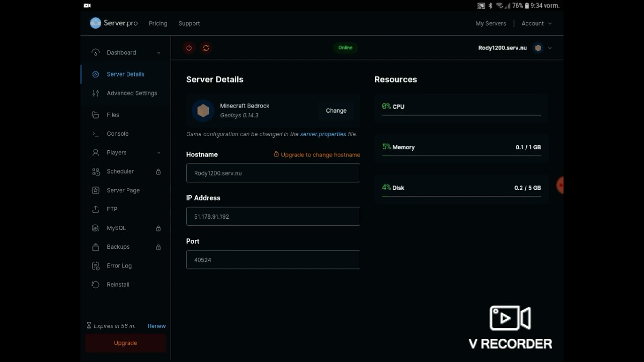Viewport: 644px width, 362px height.
Task: Open the server selector dropdown arrow
Action: pyautogui.click(x=550, y=48)
